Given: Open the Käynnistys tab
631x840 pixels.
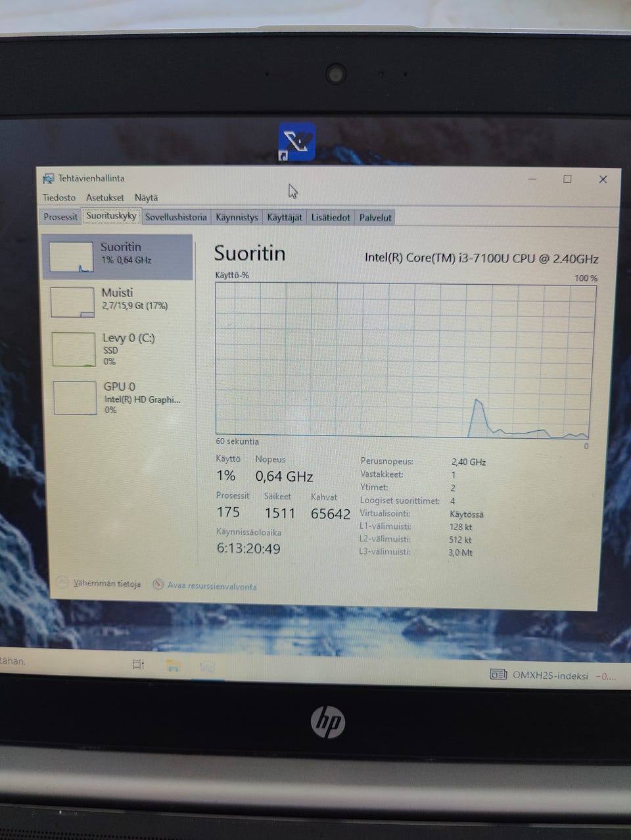Looking at the screenshot, I should (237, 217).
